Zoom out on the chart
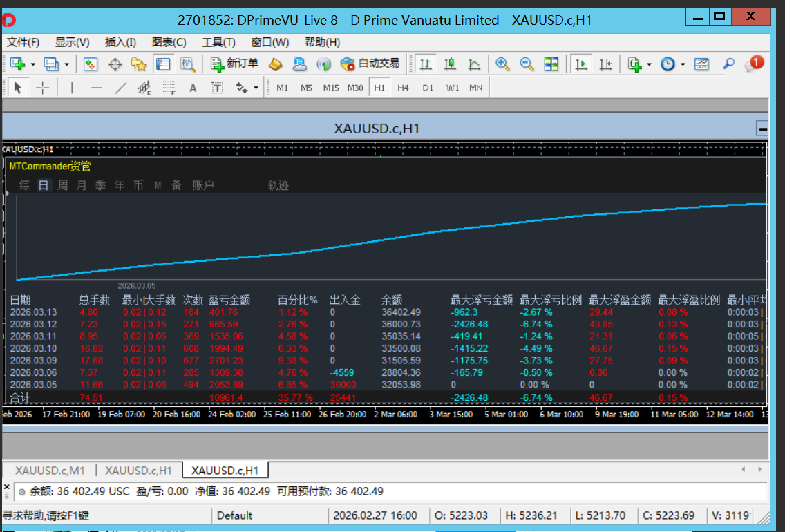This screenshot has width=785, height=532. pos(526,64)
